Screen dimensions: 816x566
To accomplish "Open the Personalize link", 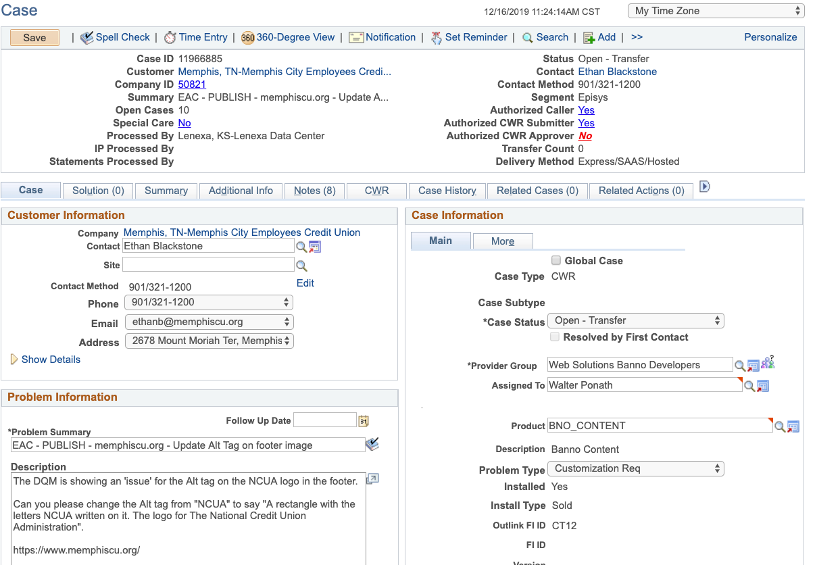I will (x=770, y=37).
